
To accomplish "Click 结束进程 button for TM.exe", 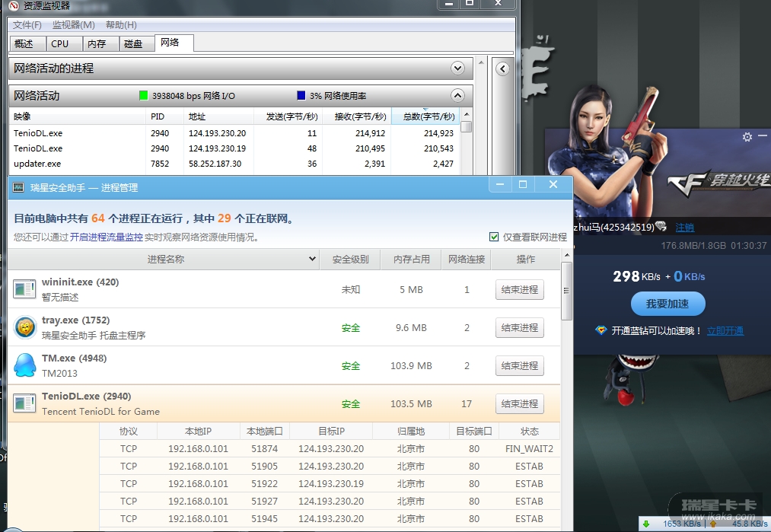I will coord(519,366).
